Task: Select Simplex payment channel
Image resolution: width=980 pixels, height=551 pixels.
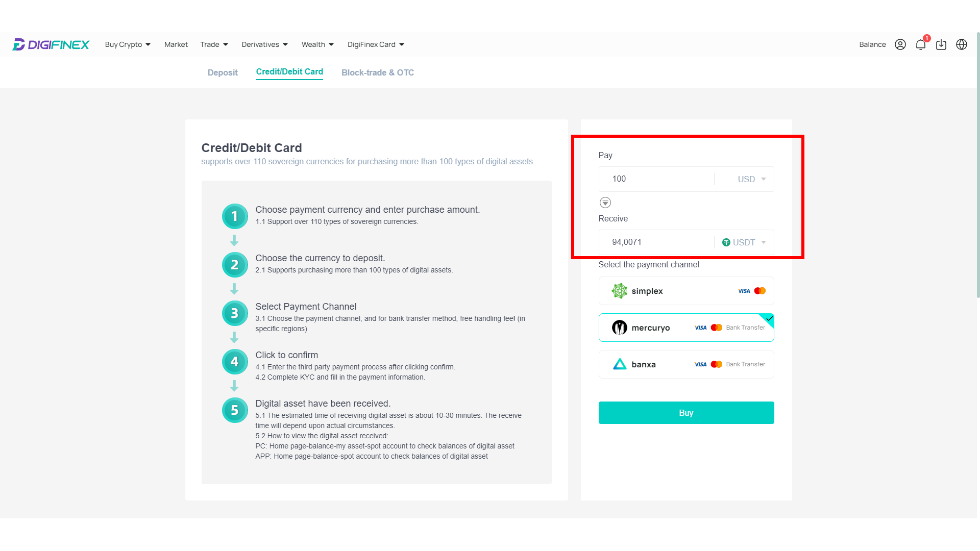Action: click(x=686, y=291)
